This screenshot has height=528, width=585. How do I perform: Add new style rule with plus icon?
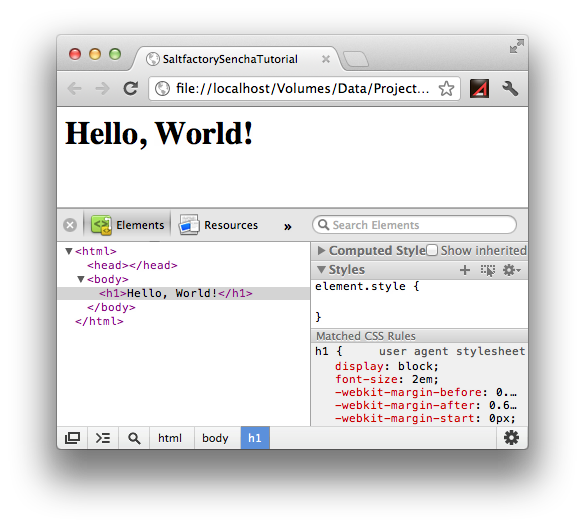tap(465, 270)
